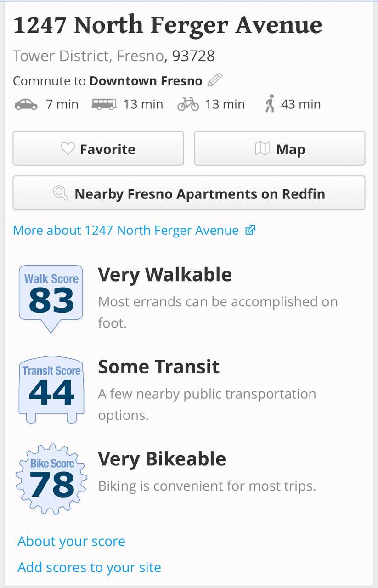Open Nearby Fresno Apartments on Redfin
Image resolution: width=378 pixels, height=588 pixels.
pyautogui.click(x=189, y=193)
